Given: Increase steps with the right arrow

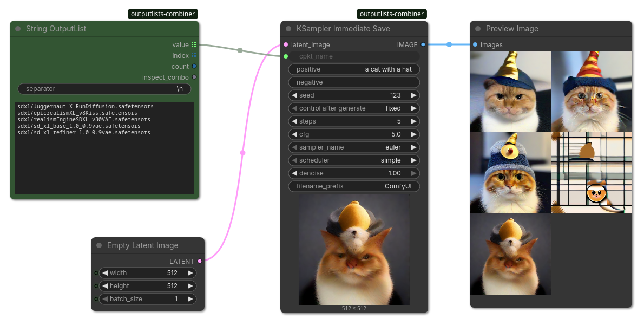Looking at the screenshot, I should pyautogui.click(x=413, y=121).
